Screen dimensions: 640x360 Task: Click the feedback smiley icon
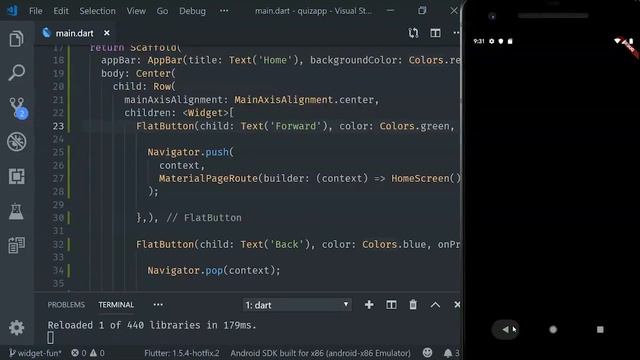(x=427, y=353)
